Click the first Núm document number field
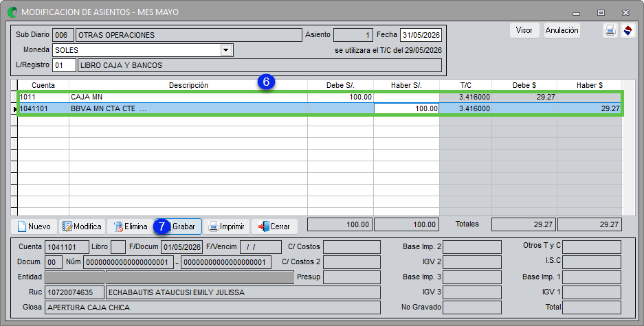 (128, 262)
